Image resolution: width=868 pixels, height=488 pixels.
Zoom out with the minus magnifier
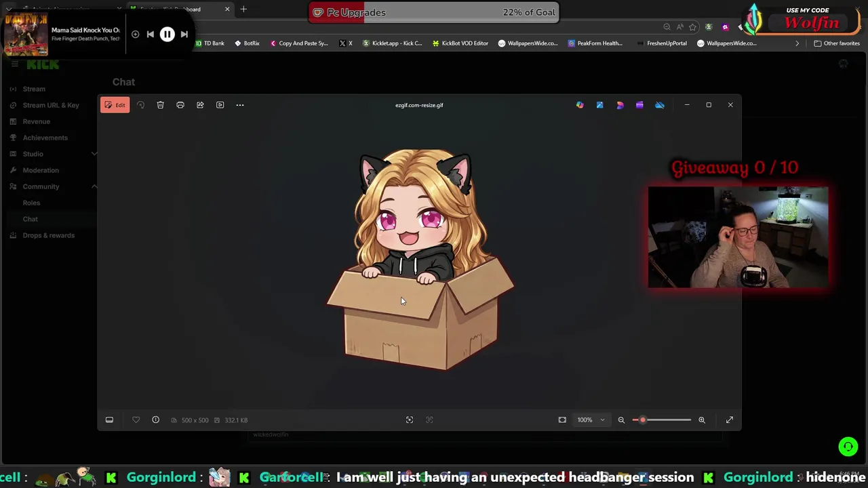pos(621,420)
